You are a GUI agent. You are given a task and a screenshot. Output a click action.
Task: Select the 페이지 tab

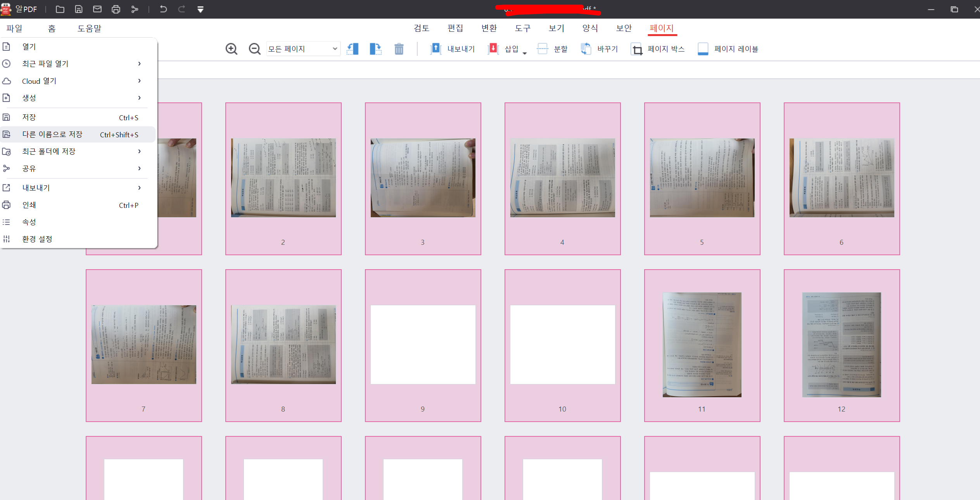click(x=662, y=28)
